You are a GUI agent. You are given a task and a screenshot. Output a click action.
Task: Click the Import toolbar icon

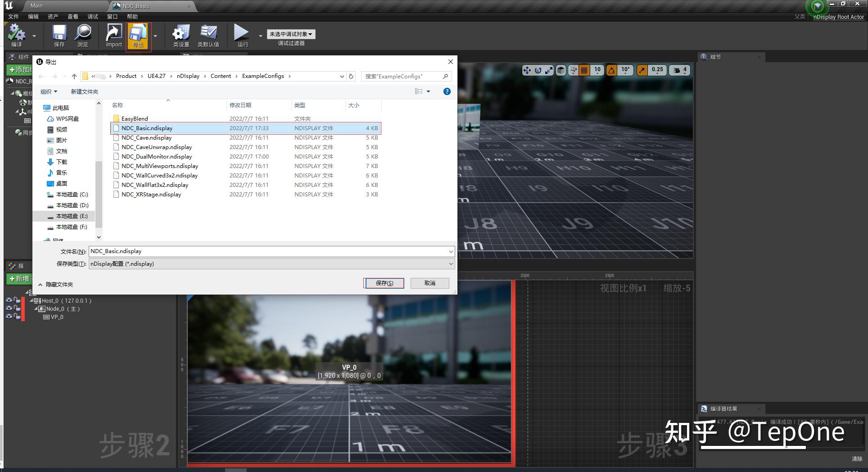tap(113, 35)
